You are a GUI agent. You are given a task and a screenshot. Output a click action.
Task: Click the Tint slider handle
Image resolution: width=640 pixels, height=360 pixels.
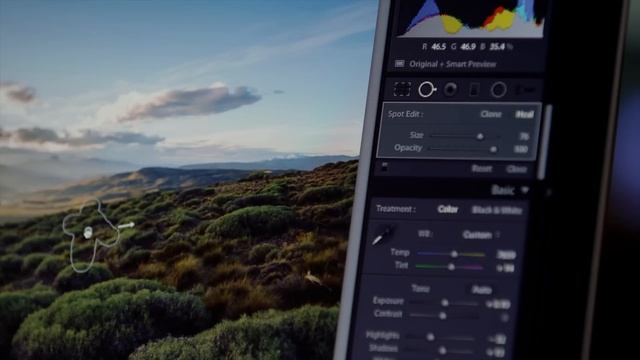coord(451,267)
